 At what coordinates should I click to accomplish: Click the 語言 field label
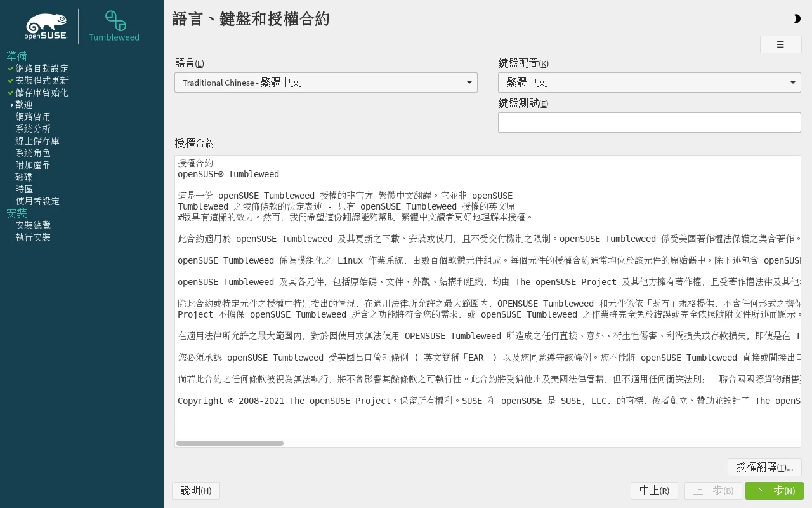click(x=190, y=63)
